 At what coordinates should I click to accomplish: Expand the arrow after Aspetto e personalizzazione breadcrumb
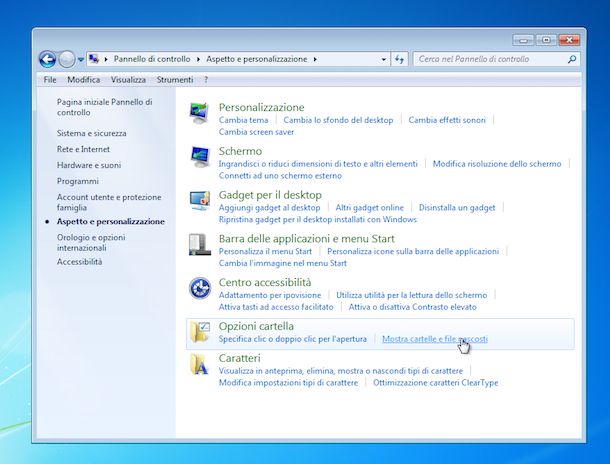tap(315, 59)
